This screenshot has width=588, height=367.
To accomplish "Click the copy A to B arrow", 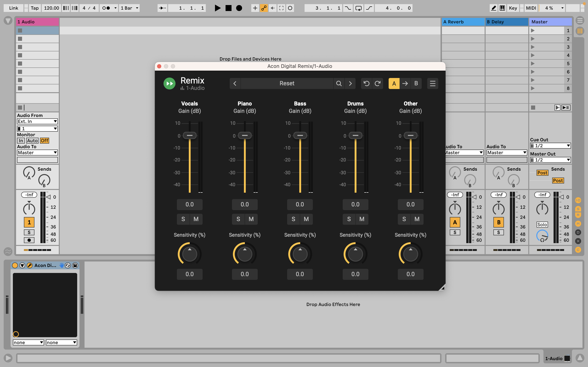I will pos(405,83).
